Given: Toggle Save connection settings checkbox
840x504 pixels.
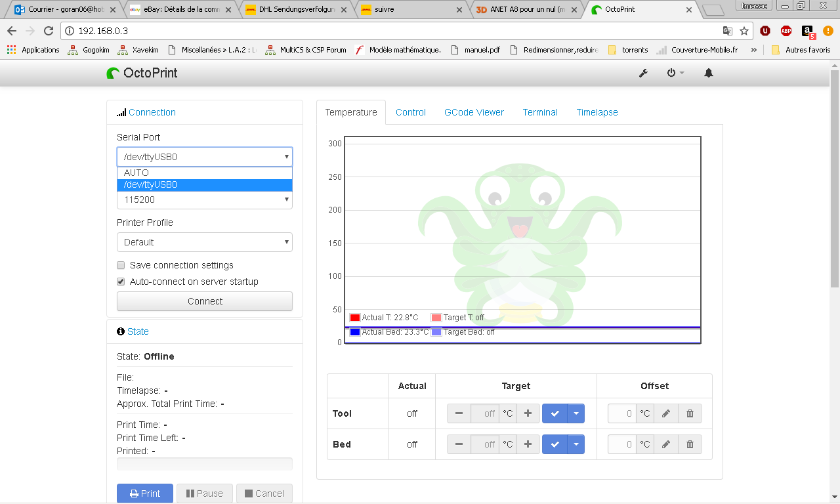Looking at the screenshot, I should 121,265.
